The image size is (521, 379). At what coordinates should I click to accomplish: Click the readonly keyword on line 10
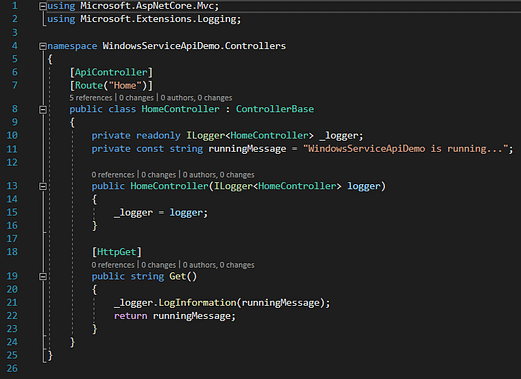[x=158, y=136]
